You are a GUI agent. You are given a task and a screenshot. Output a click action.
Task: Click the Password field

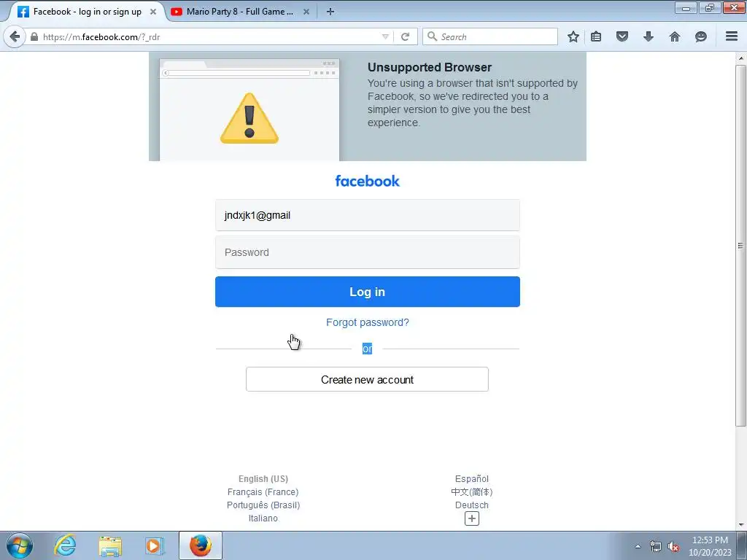point(368,252)
